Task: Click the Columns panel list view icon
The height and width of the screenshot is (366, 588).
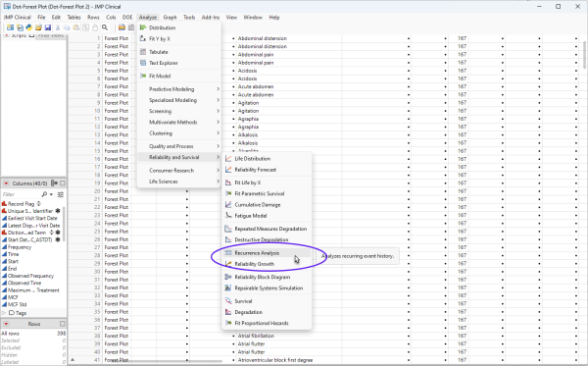Action: click(x=54, y=183)
